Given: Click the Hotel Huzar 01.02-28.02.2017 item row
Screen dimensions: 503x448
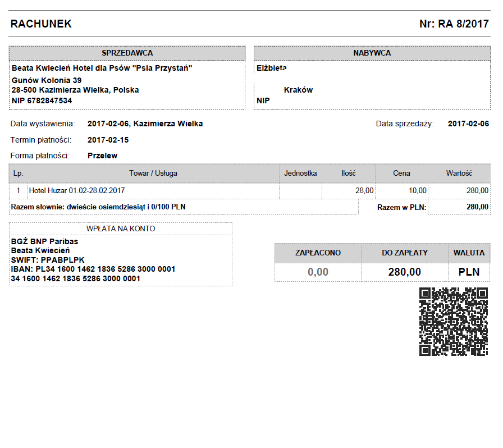Looking at the screenshot, I should point(77,191).
